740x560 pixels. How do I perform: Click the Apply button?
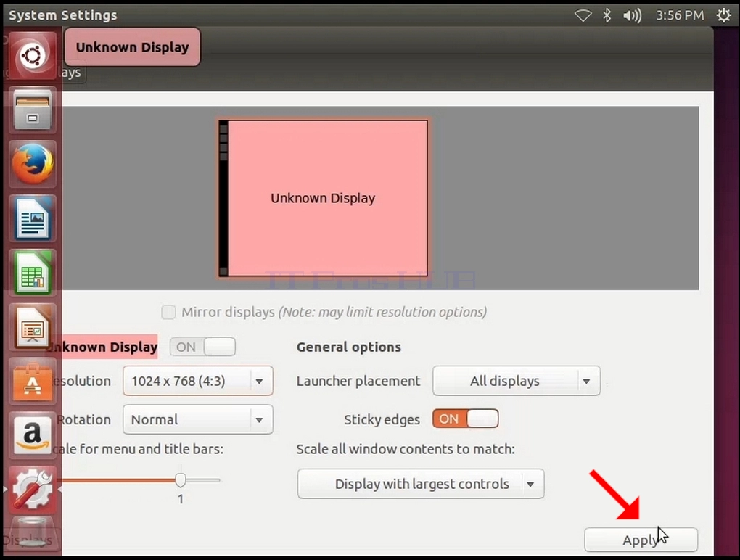pyautogui.click(x=641, y=540)
